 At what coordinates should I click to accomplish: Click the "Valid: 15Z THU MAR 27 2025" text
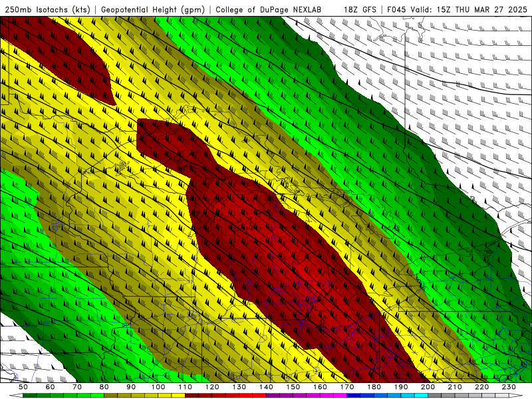click(x=469, y=9)
